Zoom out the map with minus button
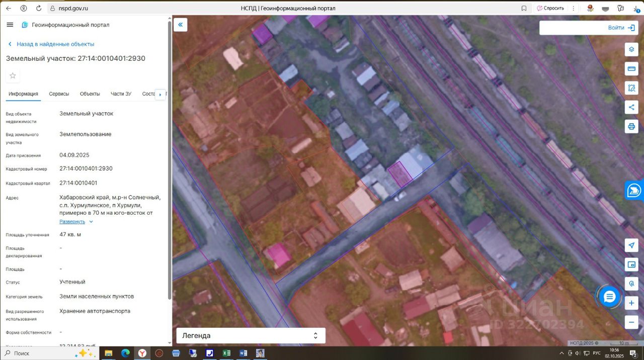Image resolution: width=644 pixels, height=360 pixels. click(x=631, y=322)
